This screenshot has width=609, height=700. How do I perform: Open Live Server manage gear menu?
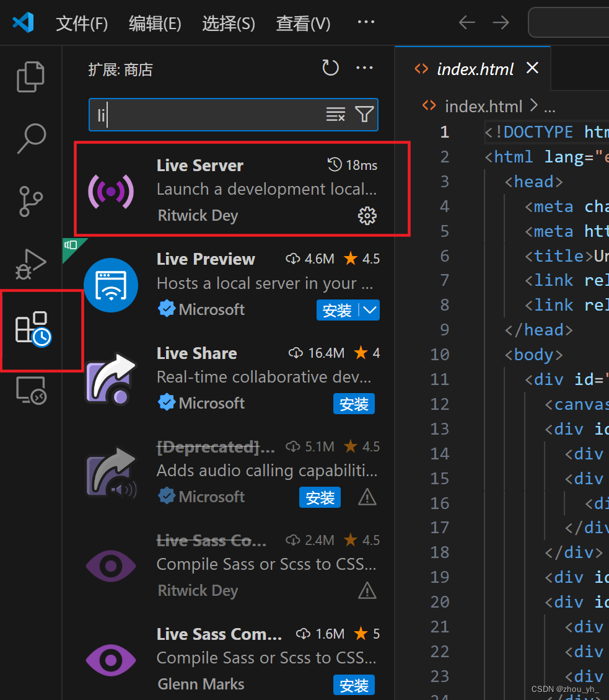(x=367, y=216)
